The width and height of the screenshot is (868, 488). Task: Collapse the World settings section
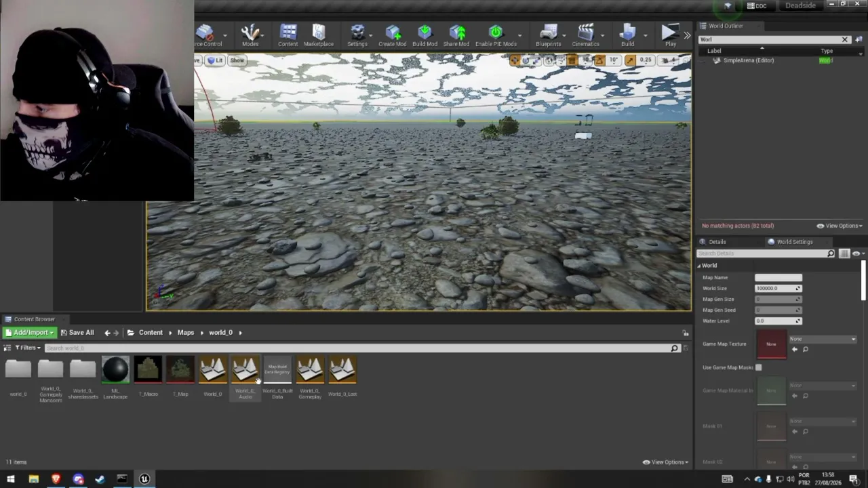pos(700,266)
